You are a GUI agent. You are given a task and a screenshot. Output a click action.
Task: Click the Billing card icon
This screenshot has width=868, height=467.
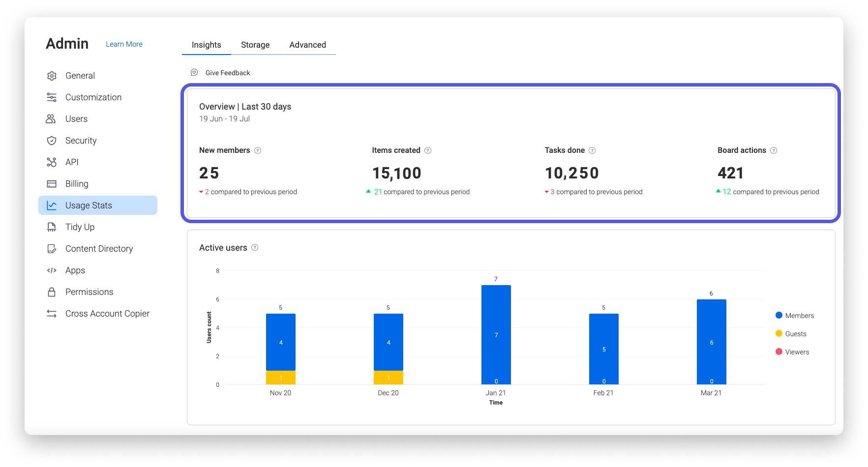[x=52, y=184]
